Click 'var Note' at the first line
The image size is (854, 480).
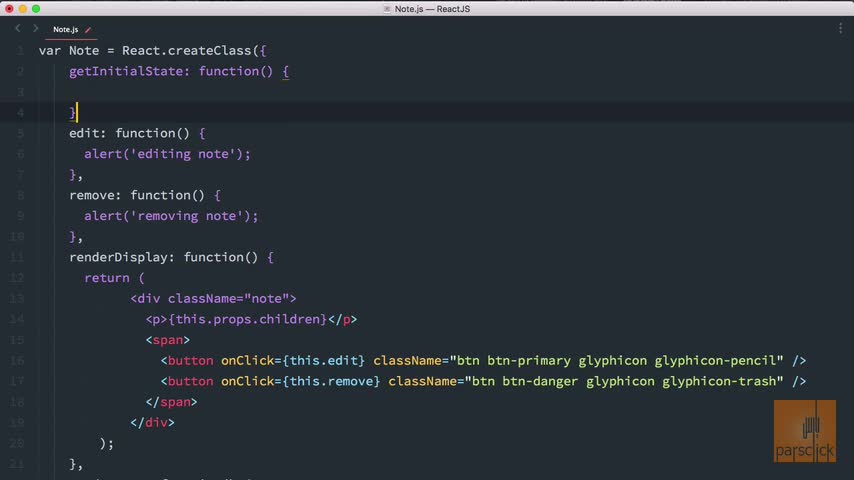click(x=69, y=51)
